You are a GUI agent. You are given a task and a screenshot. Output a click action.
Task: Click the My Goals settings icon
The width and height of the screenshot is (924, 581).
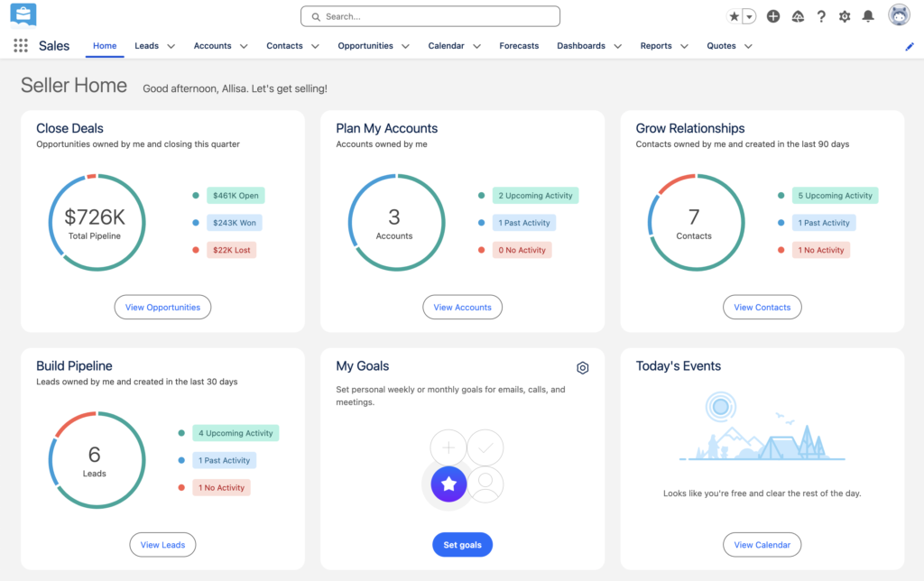coord(583,367)
